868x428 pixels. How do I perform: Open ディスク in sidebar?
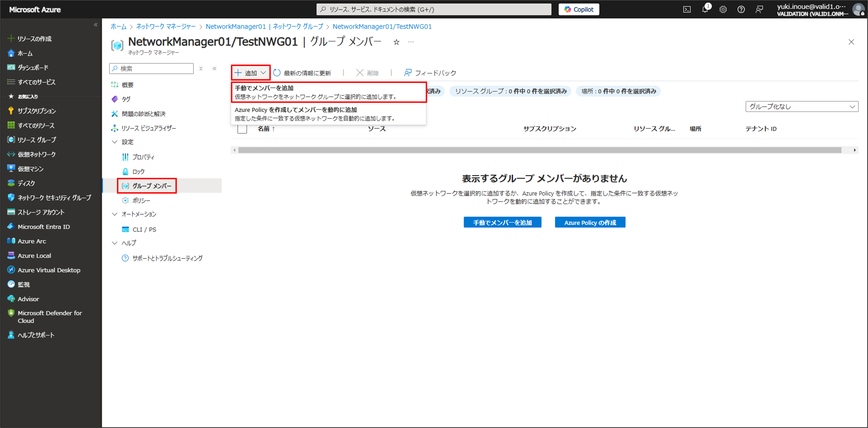(21, 183)
